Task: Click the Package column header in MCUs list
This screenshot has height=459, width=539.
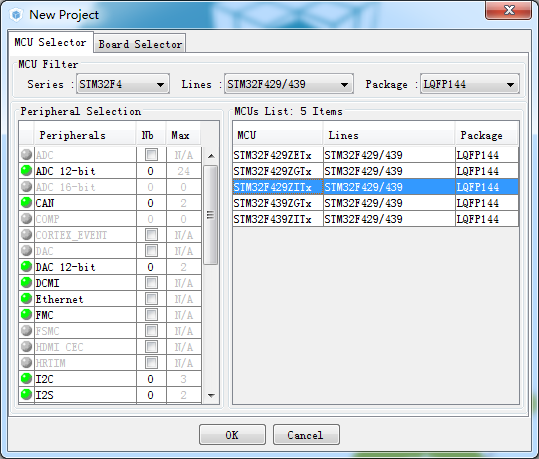Action: click(487, 135)
